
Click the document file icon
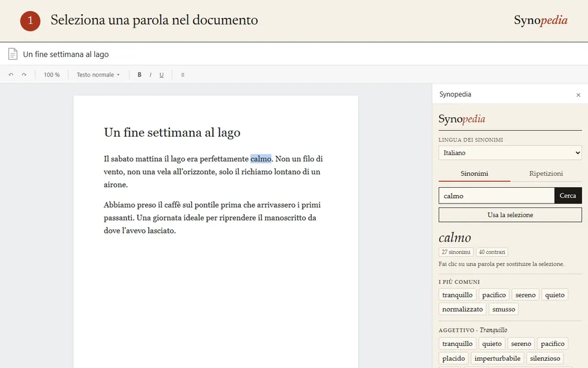tap(13, 54)
